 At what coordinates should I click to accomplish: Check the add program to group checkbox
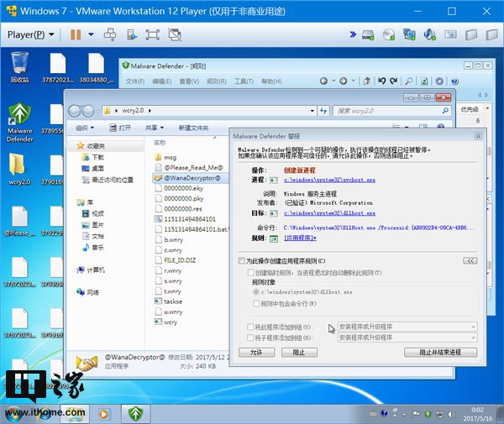pos(250,327)
